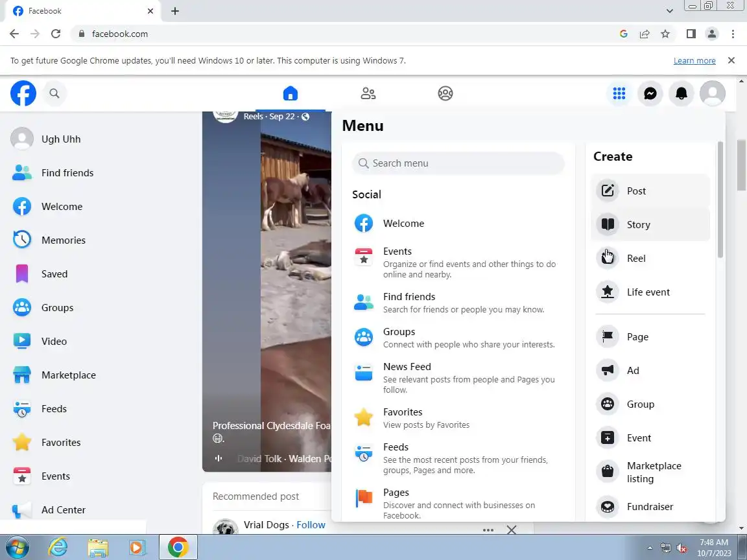Viewport: 747px width, 560px height.
Task: Open the Friends tab icon in top navigation
Action: [x=368, y=93]
